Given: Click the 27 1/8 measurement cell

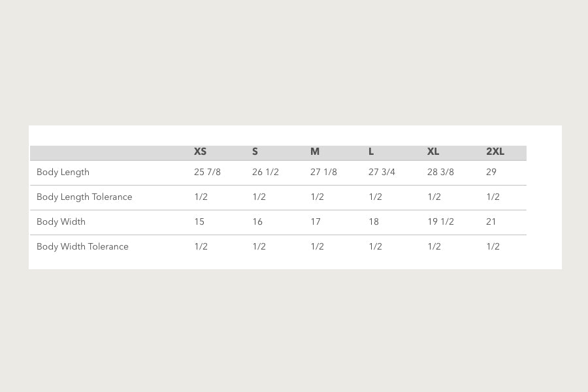Looking at the screenshot, I should click(x=323, y=172).
